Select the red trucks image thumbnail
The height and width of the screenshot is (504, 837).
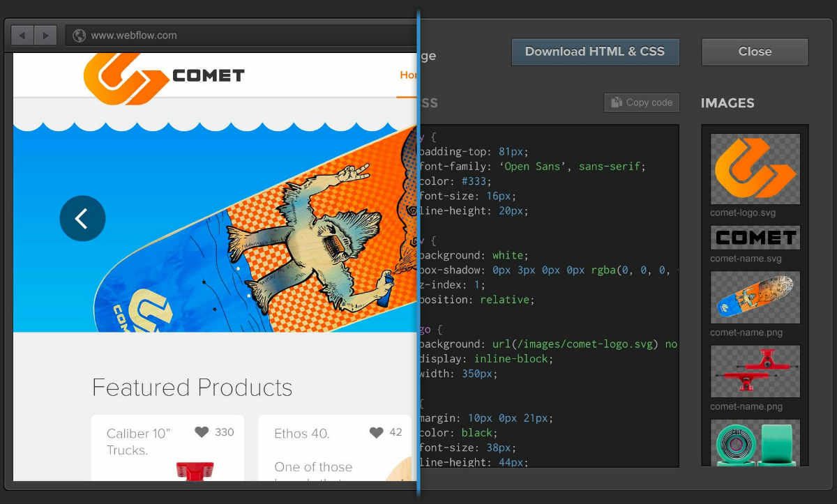(x=755, y=372)
